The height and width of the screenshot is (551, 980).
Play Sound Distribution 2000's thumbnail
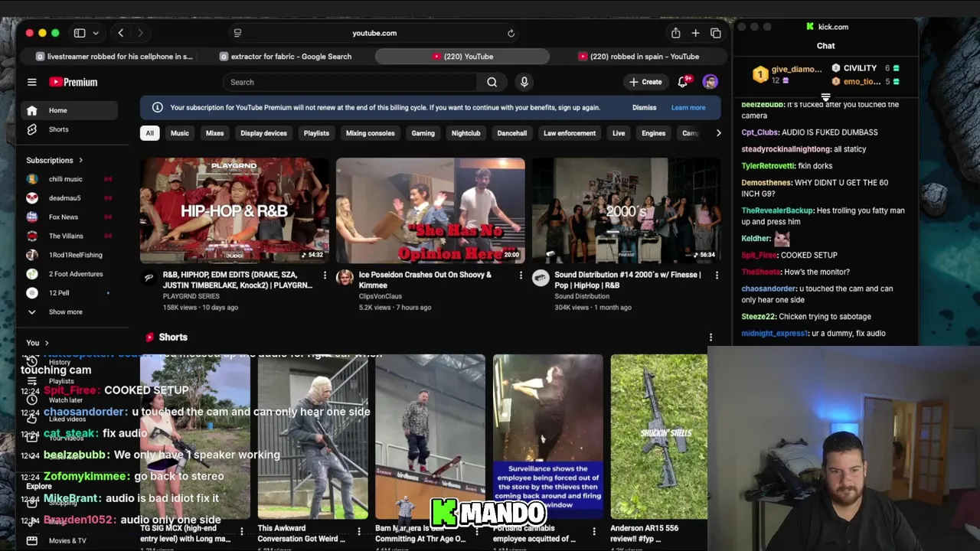[626, 210]
